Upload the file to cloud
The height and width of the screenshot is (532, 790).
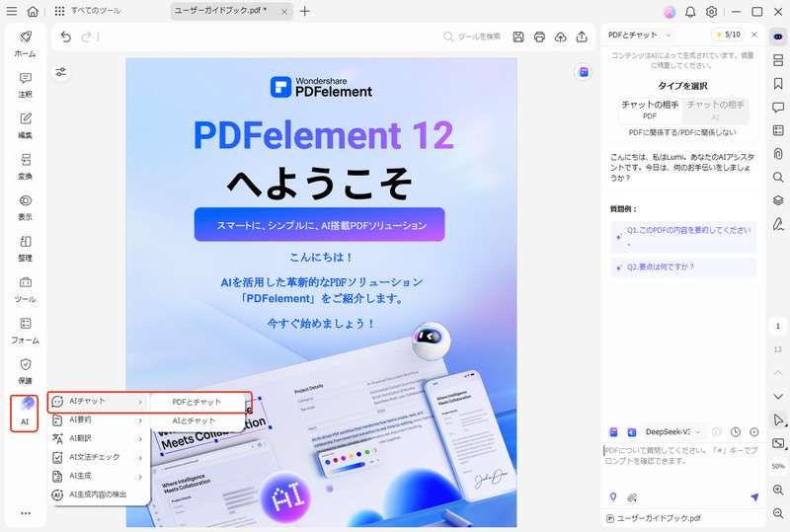[560, 37]
